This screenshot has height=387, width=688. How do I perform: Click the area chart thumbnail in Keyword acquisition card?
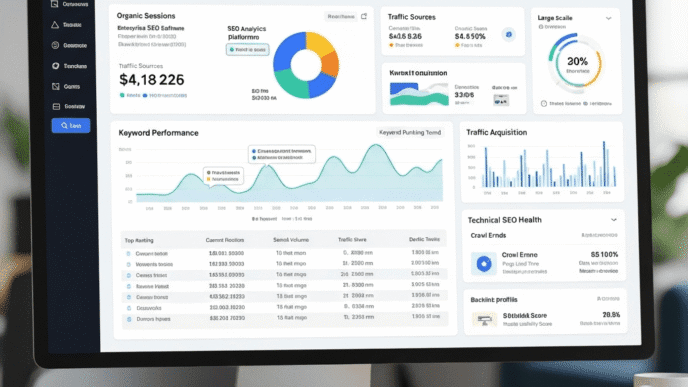click(419, 94)
